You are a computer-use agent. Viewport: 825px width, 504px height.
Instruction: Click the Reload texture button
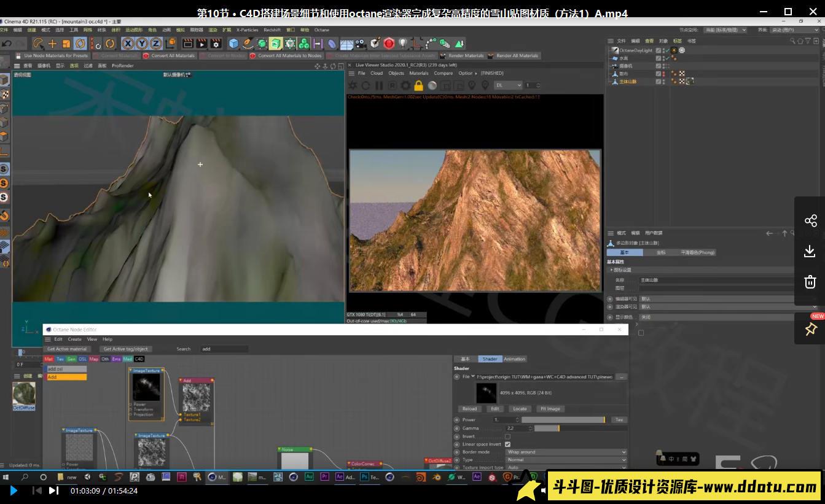(469, 409)
